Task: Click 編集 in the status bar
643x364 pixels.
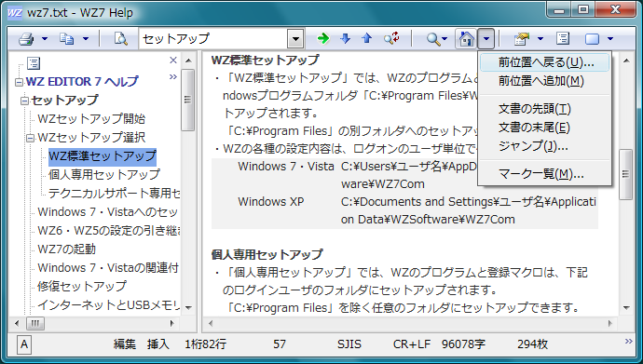Action: 124,344
